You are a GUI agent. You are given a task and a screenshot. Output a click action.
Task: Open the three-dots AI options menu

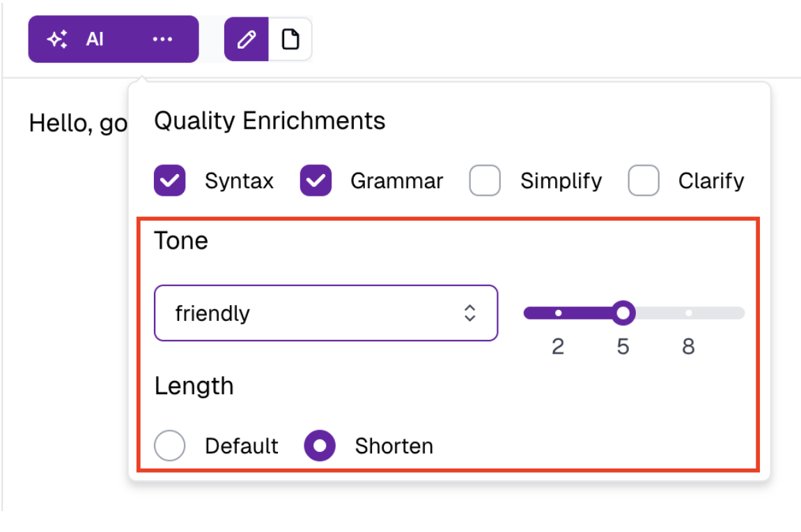pyautogui.click(x=162, y=40)
